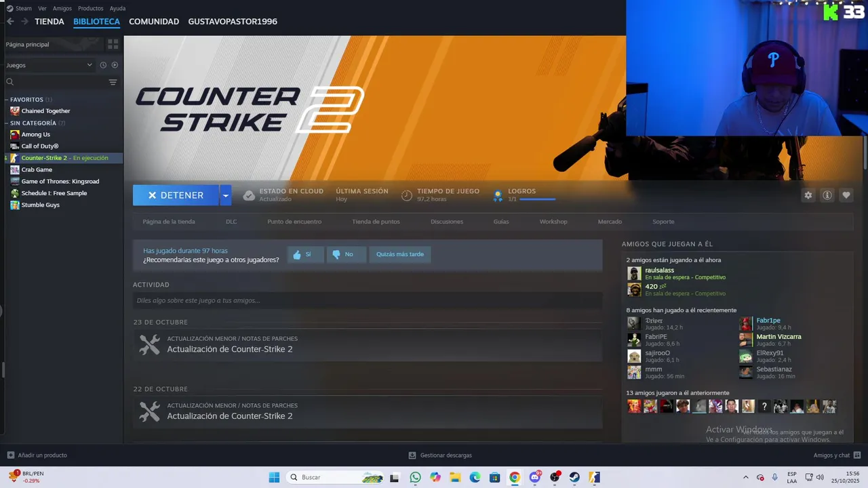Filter library by ready-to-play icon
Image resolution: width=868 pixels, height=488 pixels.
[x=115, y=65]
